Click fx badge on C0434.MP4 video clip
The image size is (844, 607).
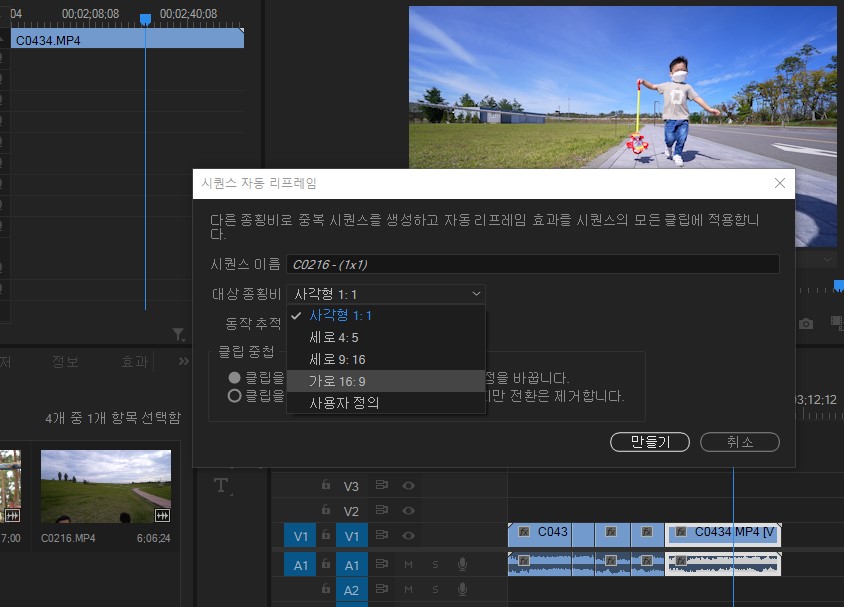click(681, 532)
